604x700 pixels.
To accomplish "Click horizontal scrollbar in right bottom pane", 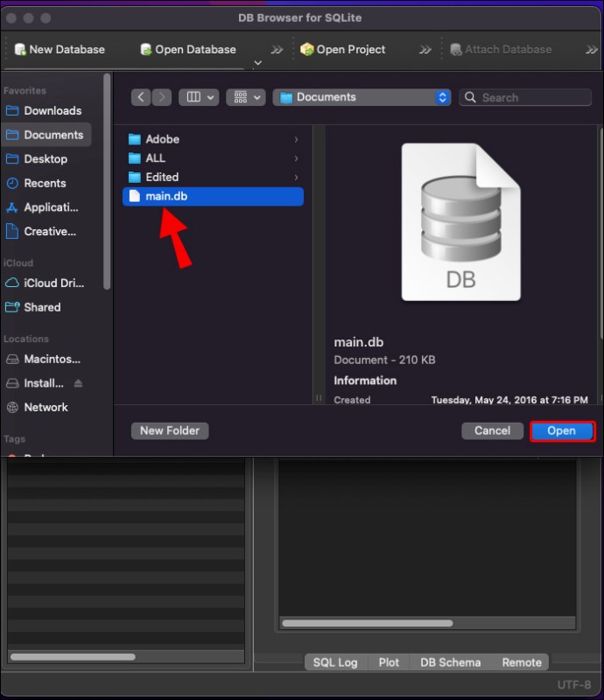I will click(368, 623).
